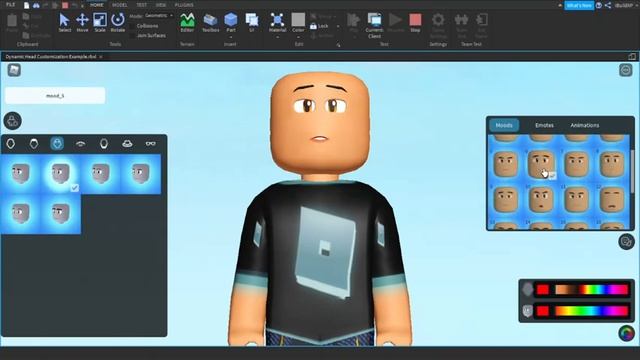This screenshot has width=640, height=360.
Task: Switch to the PLUGINS ribbon tab
Action: [184, 5]
